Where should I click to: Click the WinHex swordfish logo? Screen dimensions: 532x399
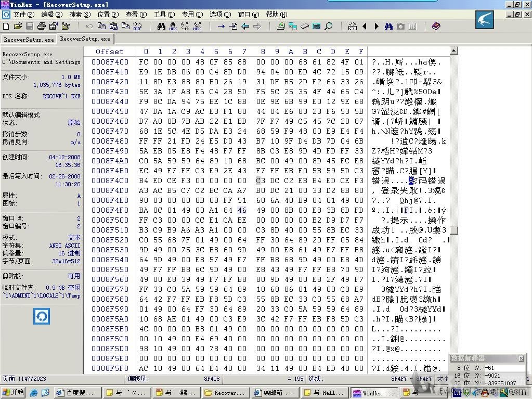point(485,20)
